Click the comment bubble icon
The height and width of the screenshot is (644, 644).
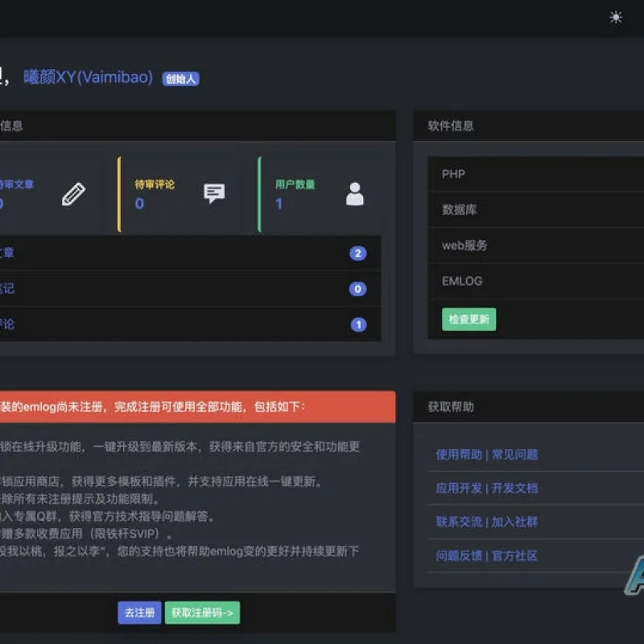pyautogui.click(x=214, y=193)
